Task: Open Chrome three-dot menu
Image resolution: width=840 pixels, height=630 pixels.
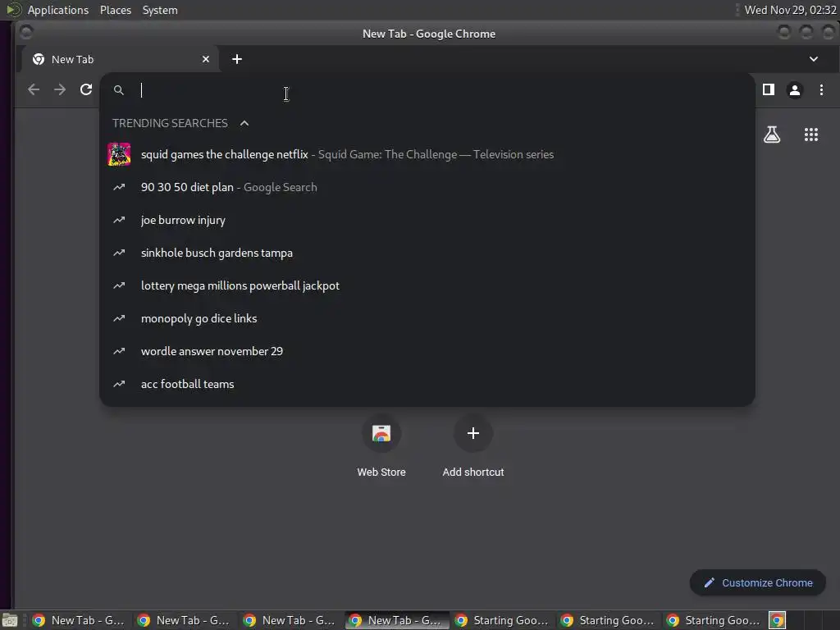Action: pyautogui.click(x=821, y=89)
